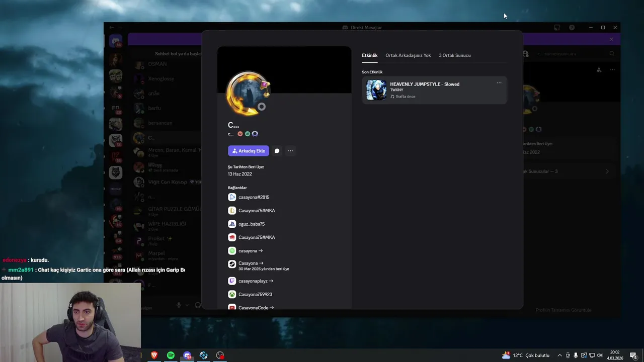Open the Yiğit Can Kosap direct message
Screen dimensions: 644x362
coord(167,182)
